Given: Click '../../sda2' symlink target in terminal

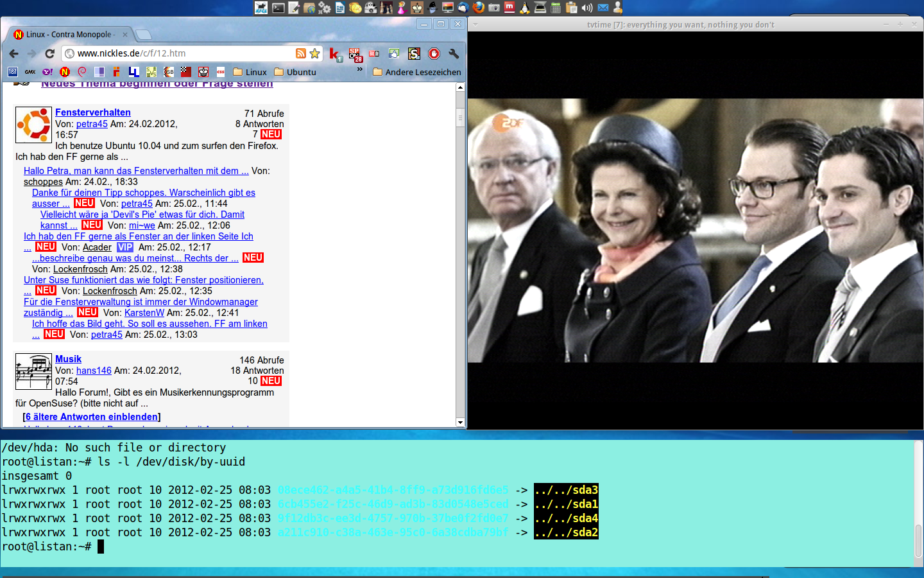Looking at the screenshot, I should (566, 532).
